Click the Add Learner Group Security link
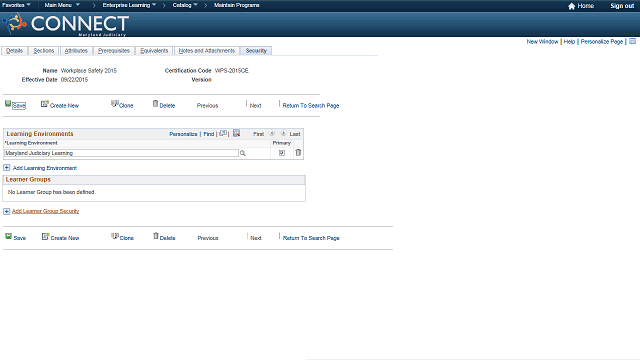 [46, 211]
